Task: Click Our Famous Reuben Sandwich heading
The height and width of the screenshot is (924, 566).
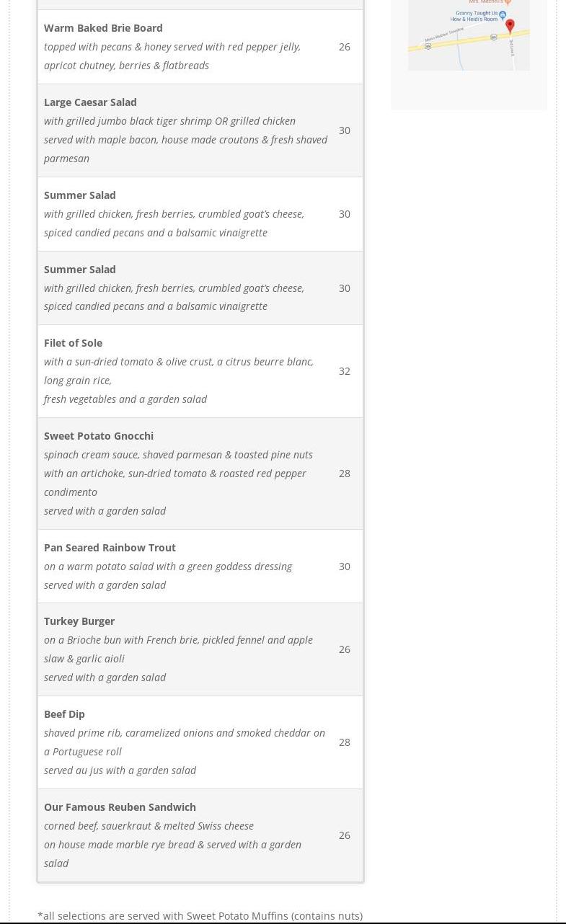Action: [120, 807]
